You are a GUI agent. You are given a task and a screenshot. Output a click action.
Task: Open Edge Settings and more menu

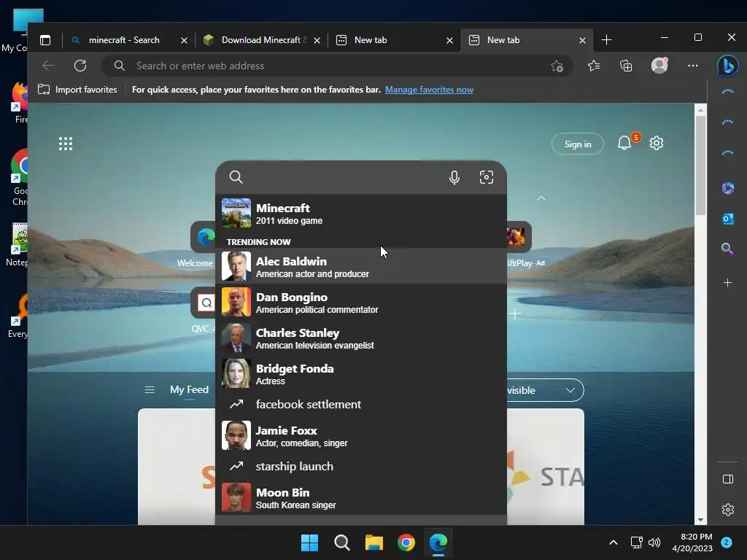click(693, 66)
